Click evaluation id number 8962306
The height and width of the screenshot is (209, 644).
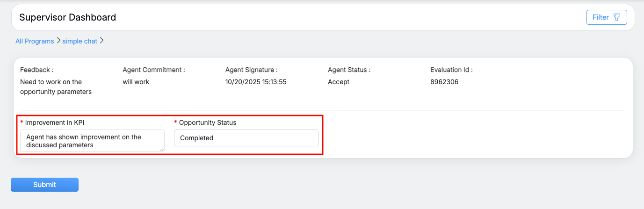[444, 82]
